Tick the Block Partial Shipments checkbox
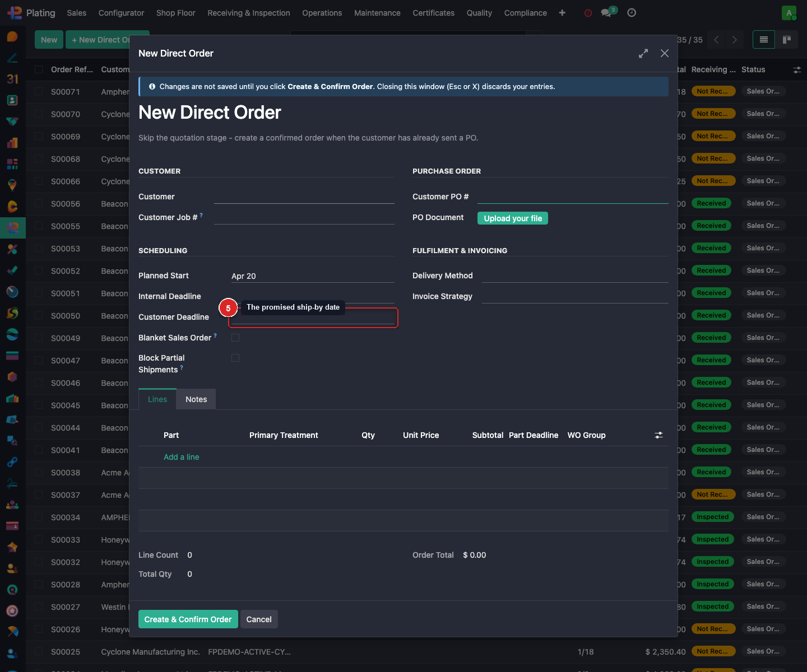The image size is (807, 672). coord(235,358)
